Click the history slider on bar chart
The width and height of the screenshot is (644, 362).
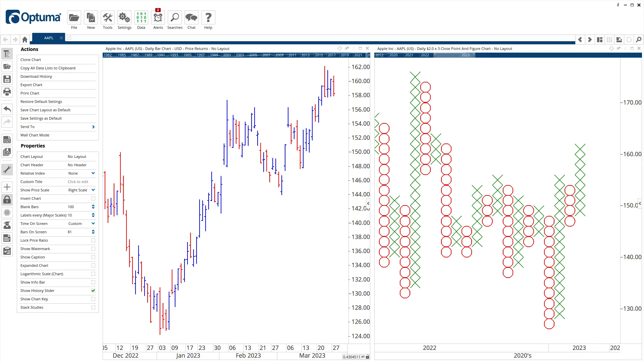coord(236,55)
